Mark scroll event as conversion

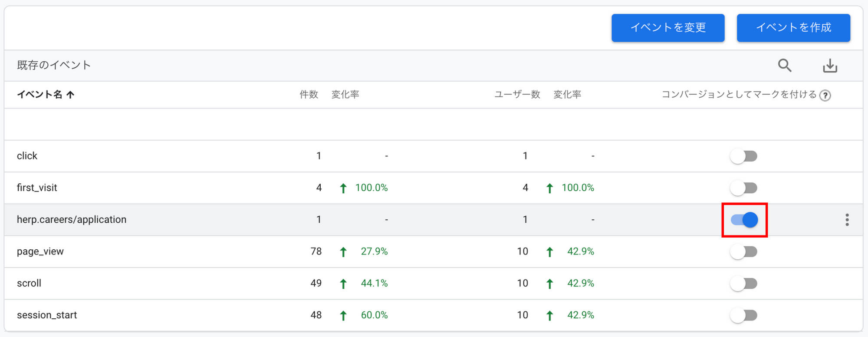(x=743, y=284)
